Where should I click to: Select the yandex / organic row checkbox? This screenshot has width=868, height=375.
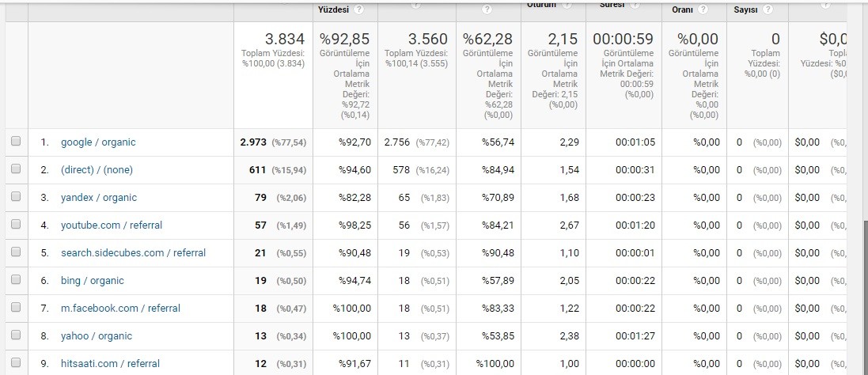[x=16, y=197]
